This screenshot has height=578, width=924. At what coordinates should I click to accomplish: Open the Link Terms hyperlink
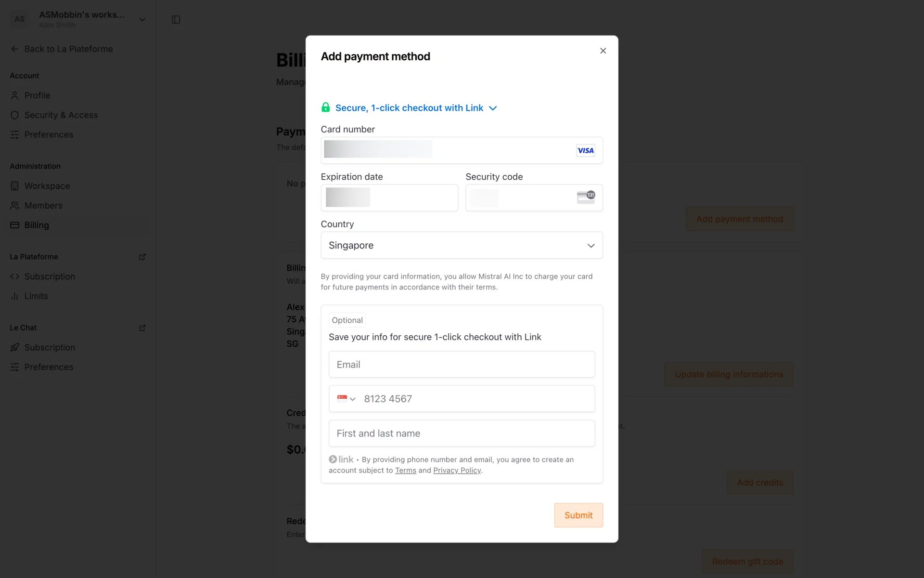pyautogui.click(x=405, y=471)
